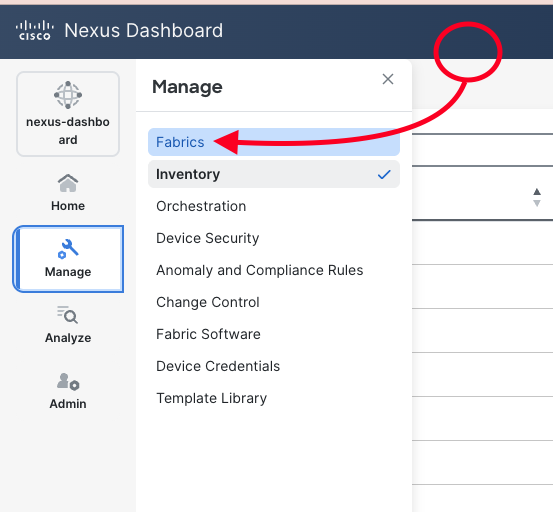Open the nexus-dashboard cluster tile
This screenshot has width=553, height=512.
pos(68,114)
